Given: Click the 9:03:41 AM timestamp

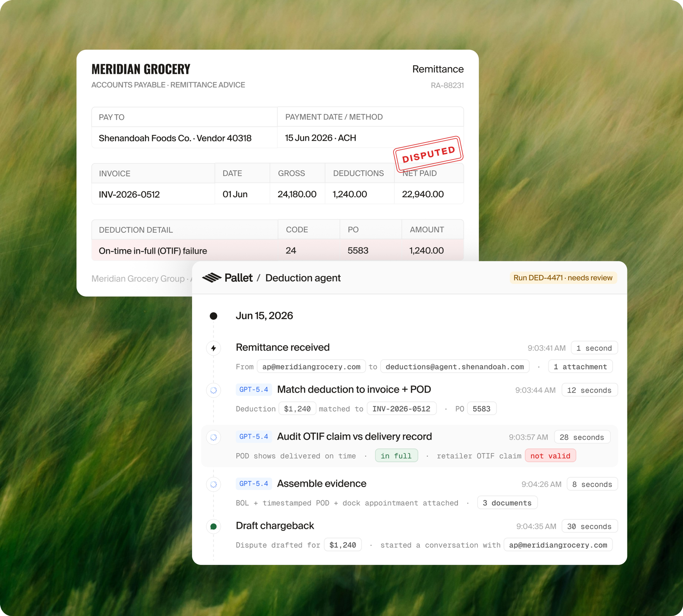Looking at the screenshot, I should pyautogui.click(x=547, y=348).
